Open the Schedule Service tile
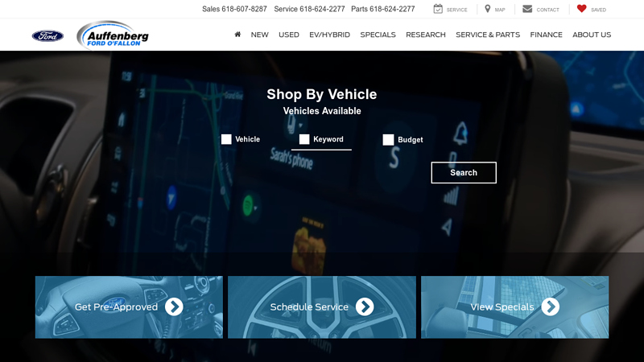The image size is (644, 362). [322, 307]
